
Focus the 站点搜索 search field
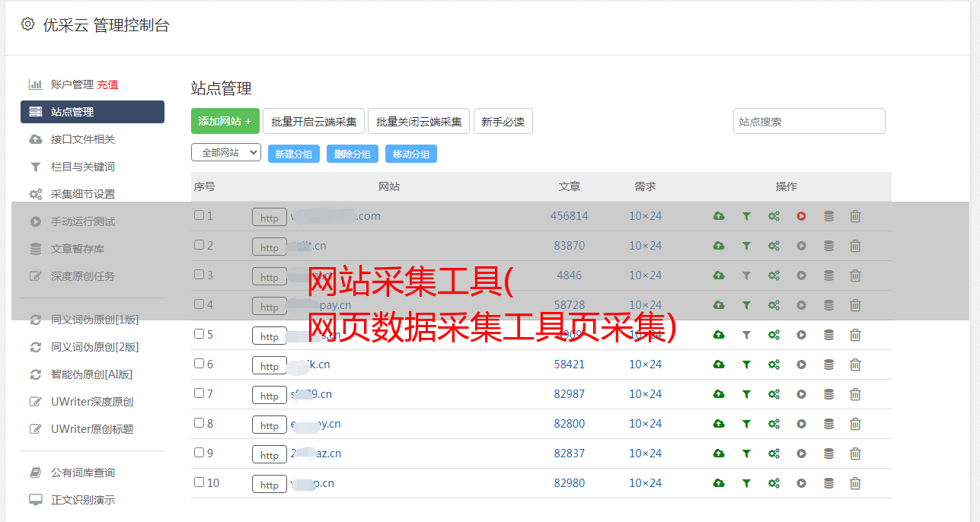(x=809, y=121)
